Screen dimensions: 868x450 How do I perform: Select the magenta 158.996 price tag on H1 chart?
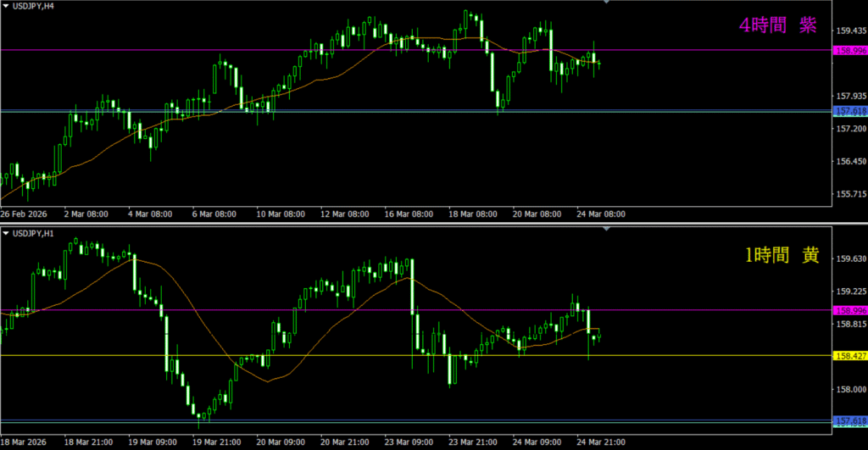point(850,310)
